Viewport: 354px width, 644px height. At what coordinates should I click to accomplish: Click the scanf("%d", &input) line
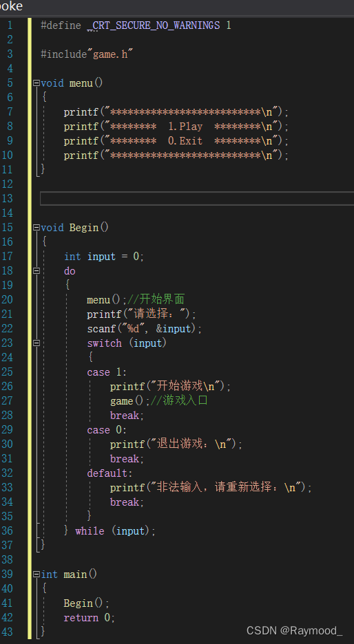[145, 329]
